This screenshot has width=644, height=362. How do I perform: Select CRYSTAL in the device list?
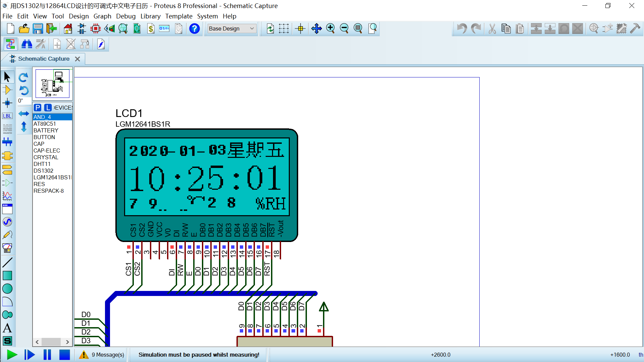coord(53,157)
